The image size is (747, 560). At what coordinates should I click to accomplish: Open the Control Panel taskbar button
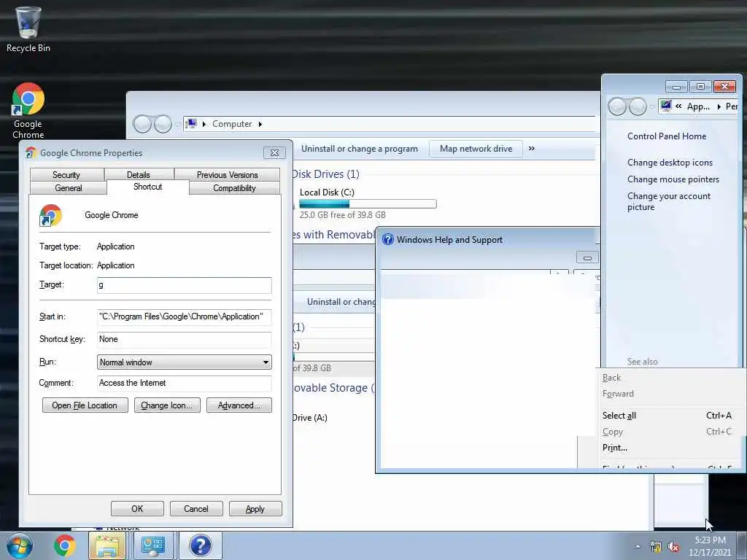(x=153, y=545)
